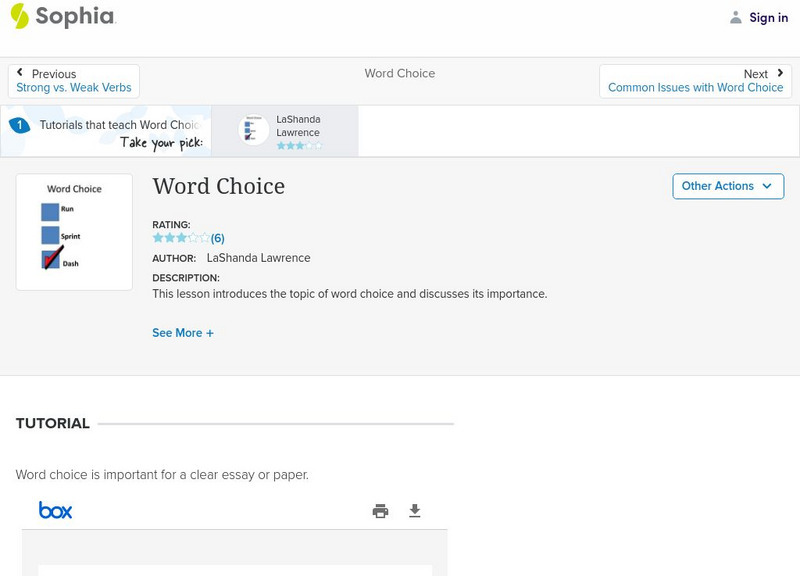The width and height of the screenshot is (800, 576).
Task: Click the star rating under the Rating label
Action: tap(180, 238)
